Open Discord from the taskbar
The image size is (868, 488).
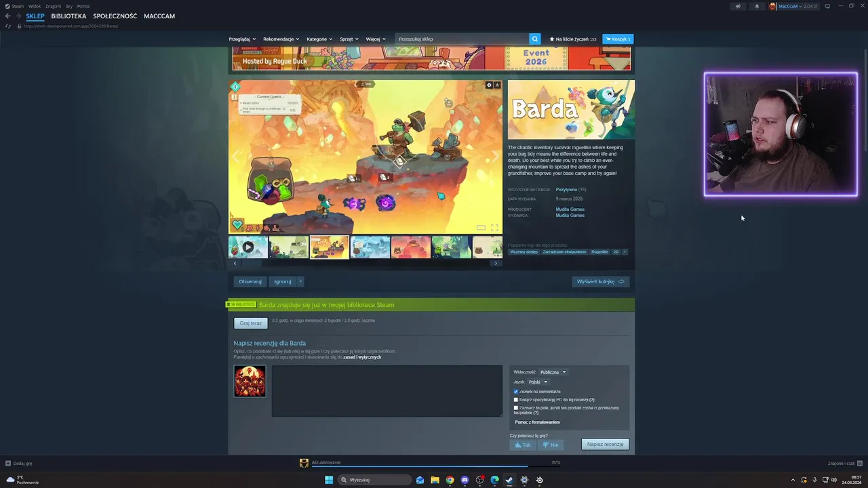point(465,480)
